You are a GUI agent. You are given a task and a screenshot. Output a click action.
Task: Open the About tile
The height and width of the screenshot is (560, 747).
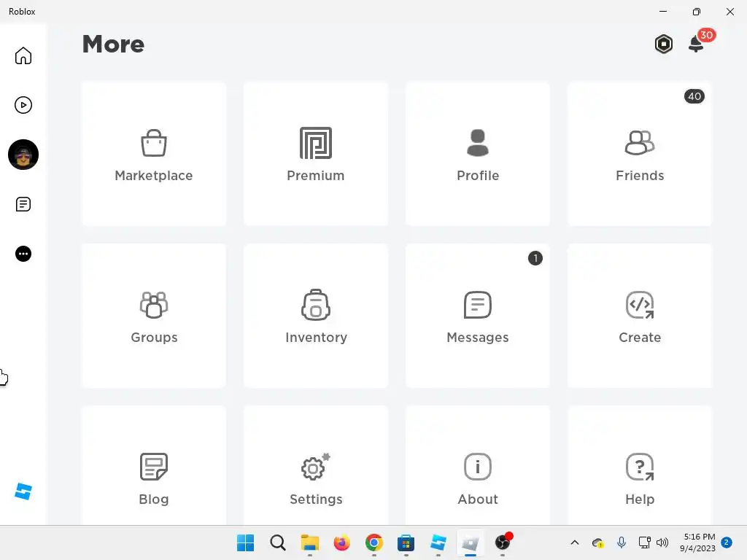coord(478,465)
